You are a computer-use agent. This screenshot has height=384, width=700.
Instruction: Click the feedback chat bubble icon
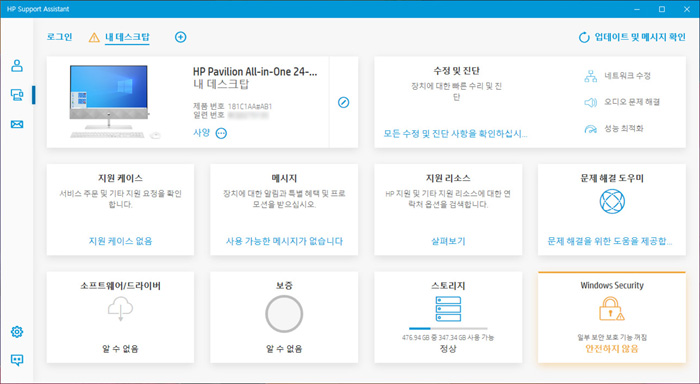[17, 360]
